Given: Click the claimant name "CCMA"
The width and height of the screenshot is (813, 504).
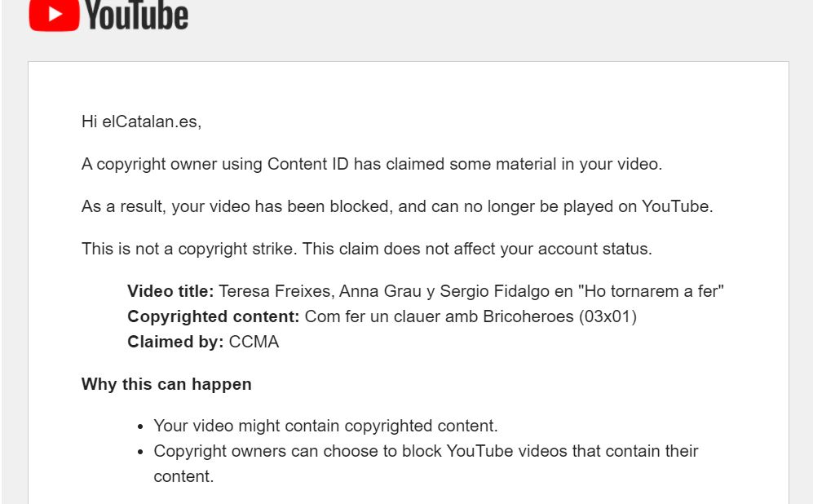Looking at the screenshot, I should 254,342.
